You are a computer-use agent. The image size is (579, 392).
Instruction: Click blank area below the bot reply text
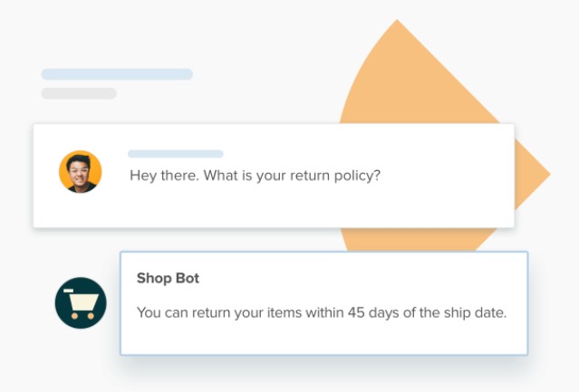(322, 338)
